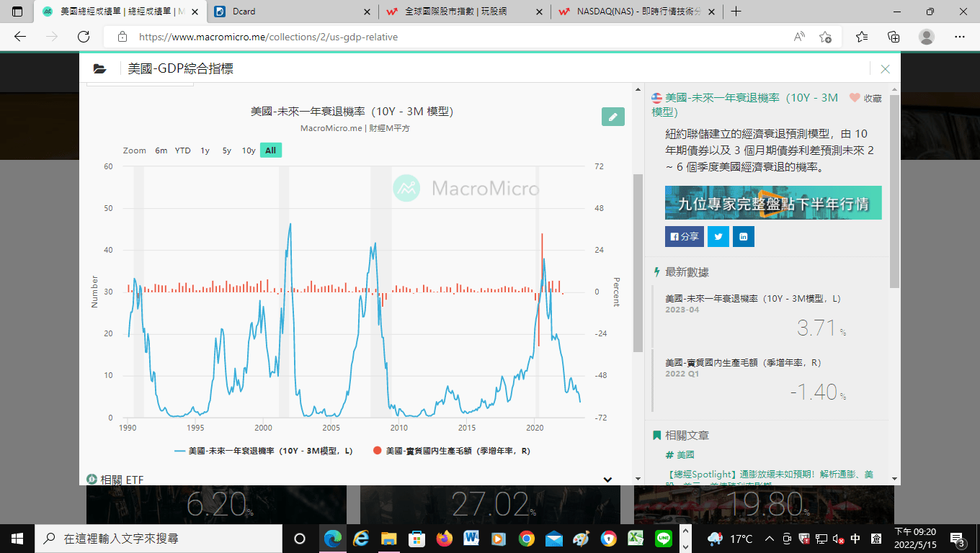Viewport: 980px width, 553px height.
Task: Share the chart on Facebook
Action: pos(685,236)
